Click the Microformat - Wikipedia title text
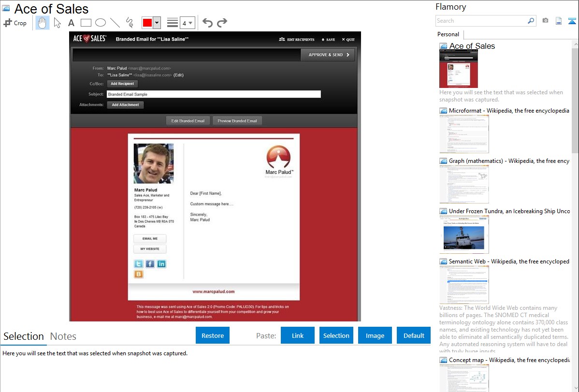579x392 pixels. tap(509, 111)
